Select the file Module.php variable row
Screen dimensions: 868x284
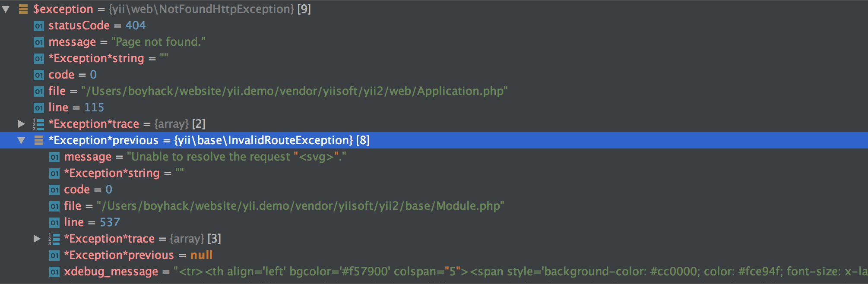(434, 206)
